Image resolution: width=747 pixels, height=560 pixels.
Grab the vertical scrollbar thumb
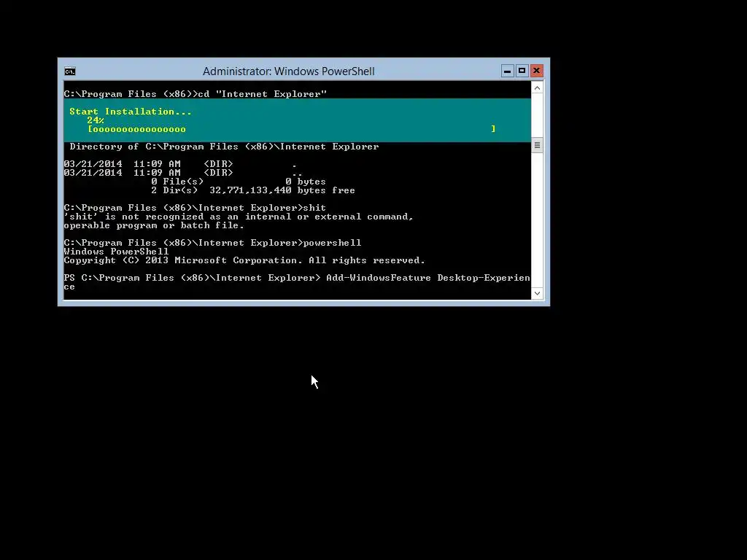pos(537,145)
